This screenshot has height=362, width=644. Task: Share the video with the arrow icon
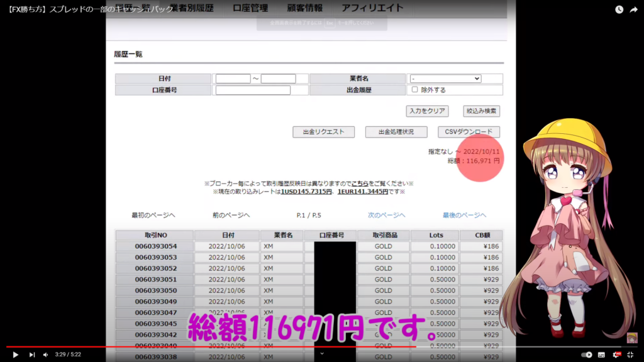634,9
